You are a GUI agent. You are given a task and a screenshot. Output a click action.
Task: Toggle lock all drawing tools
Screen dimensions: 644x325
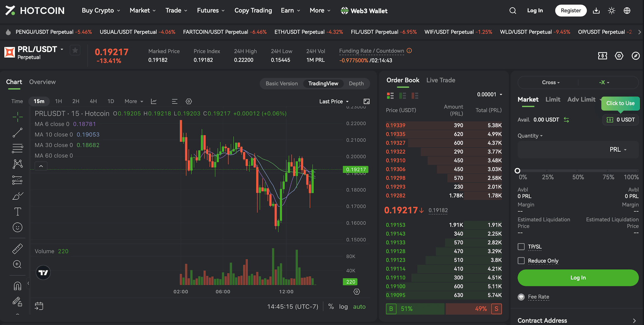click(17, 301)
